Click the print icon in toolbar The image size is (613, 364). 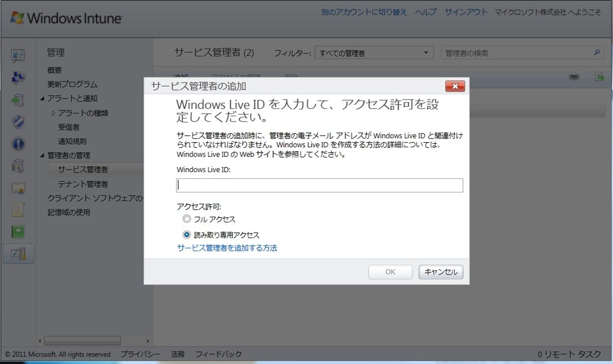point(574,77)
